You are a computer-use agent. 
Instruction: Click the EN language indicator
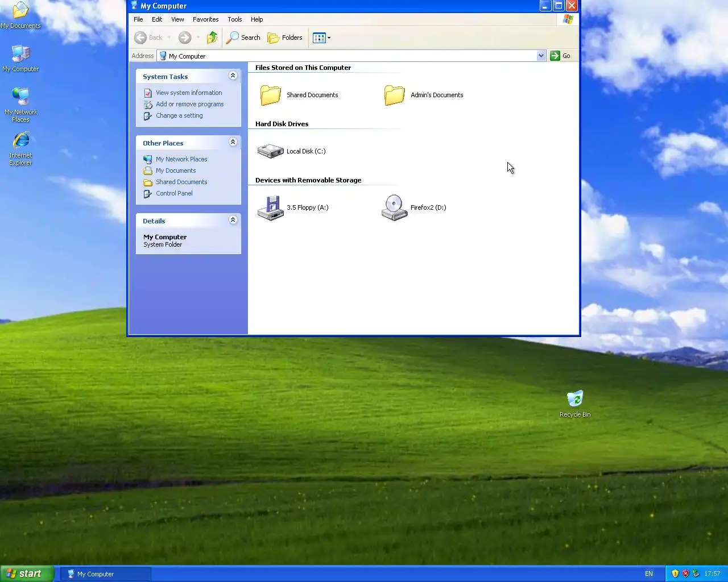(x=649, y=574)
